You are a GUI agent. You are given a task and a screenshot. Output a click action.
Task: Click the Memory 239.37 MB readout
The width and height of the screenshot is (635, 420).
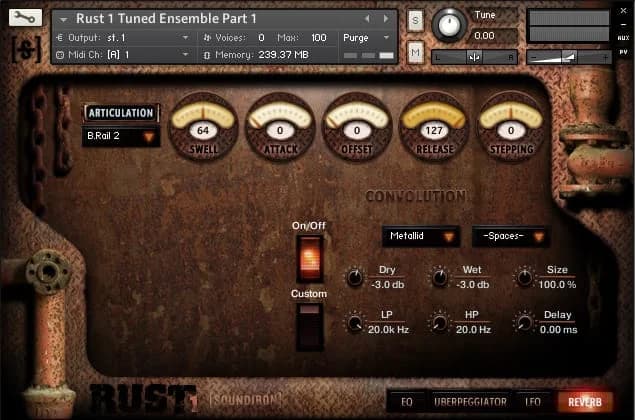[283, 55]
